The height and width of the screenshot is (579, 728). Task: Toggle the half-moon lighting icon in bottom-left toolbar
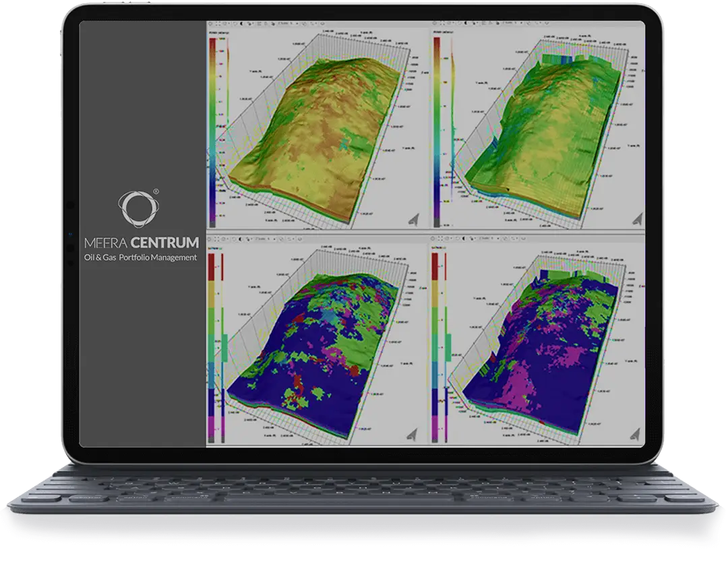pyautogui.click(x=242, y=239)
